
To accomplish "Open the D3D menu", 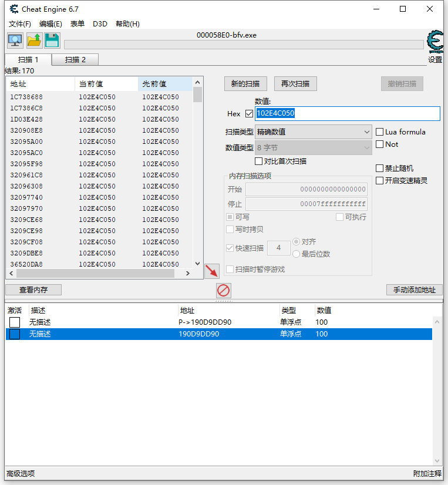I will point(100,24).
